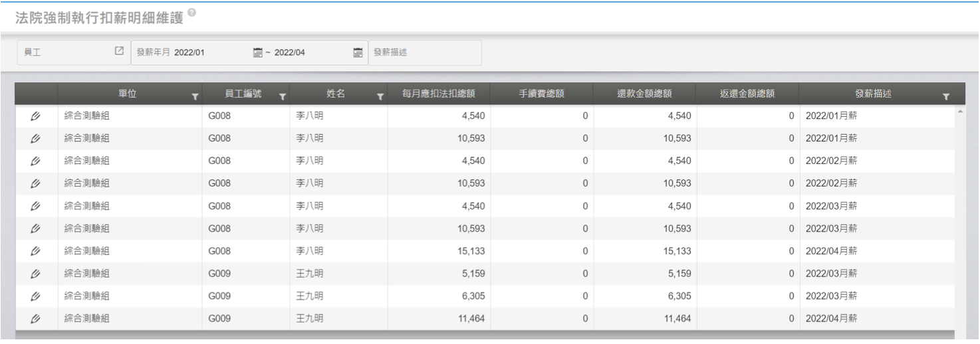Open the filter on 發薪描述 column header
This screenshot has width=980, height=344.
click(946, 96)
